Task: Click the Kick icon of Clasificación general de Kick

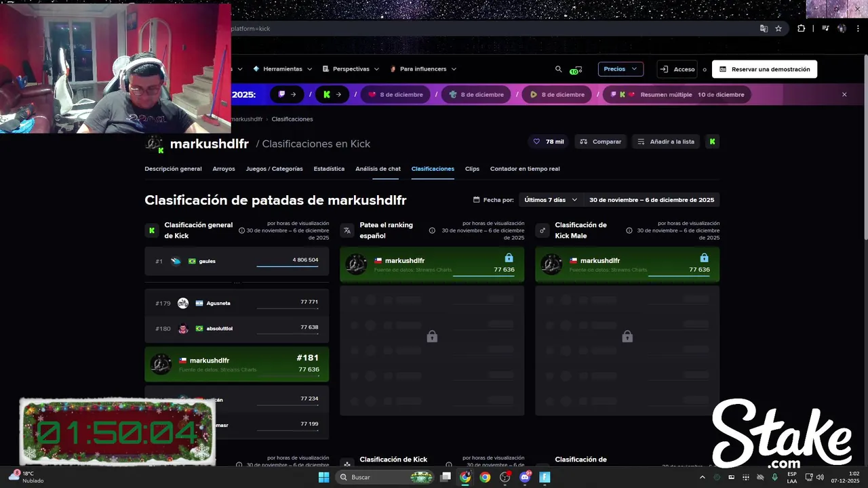Action: (x=152, y=230)
